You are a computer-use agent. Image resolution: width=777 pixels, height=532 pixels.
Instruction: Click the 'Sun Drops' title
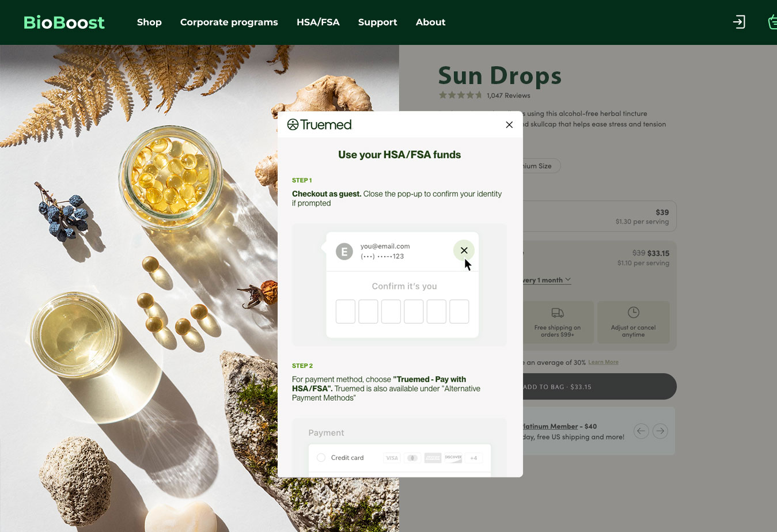[x=500, y=75]
